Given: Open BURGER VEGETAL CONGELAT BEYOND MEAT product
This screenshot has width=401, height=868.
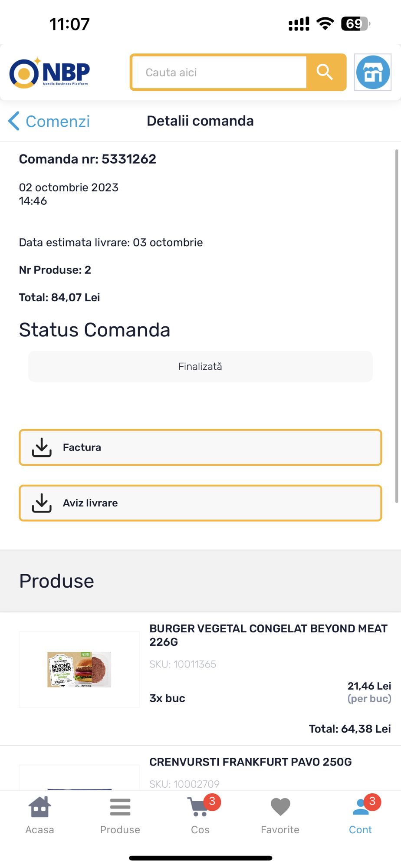Looking at the screenshot, I should click(x=268, y=635).
